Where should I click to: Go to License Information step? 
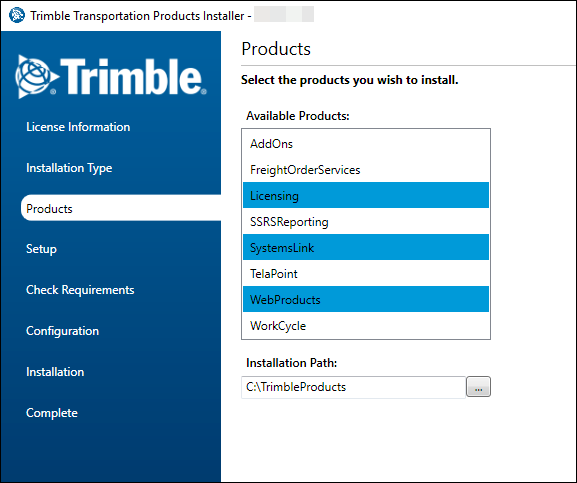tap(78, 127)
